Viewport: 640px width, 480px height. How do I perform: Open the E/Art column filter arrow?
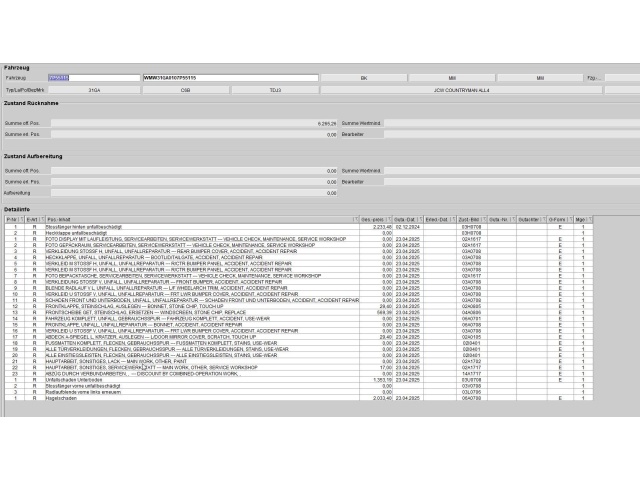pos(40,218)
